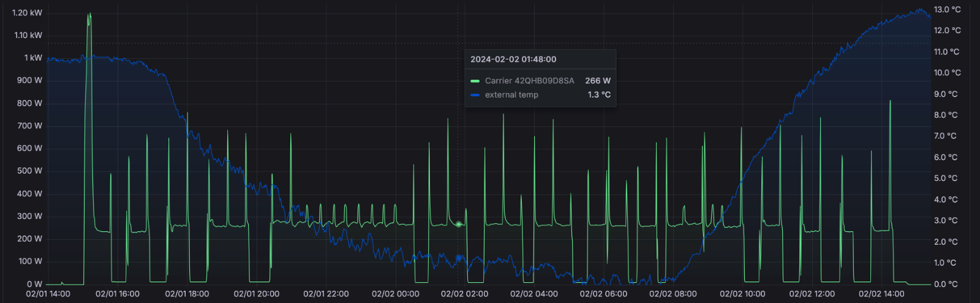Click the 02/02 14:00 time label
Screen dimensions: 980x303
pos(881,294)
